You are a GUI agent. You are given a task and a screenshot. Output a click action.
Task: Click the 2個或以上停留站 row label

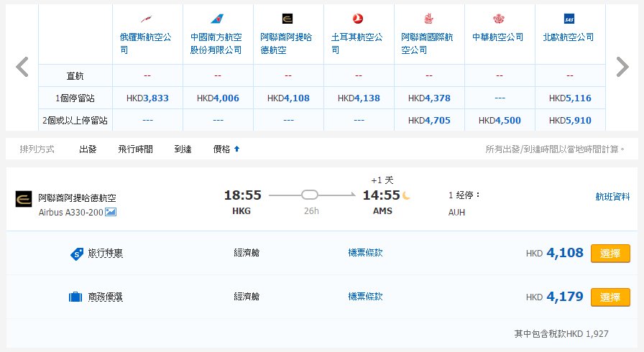point(75,120)
